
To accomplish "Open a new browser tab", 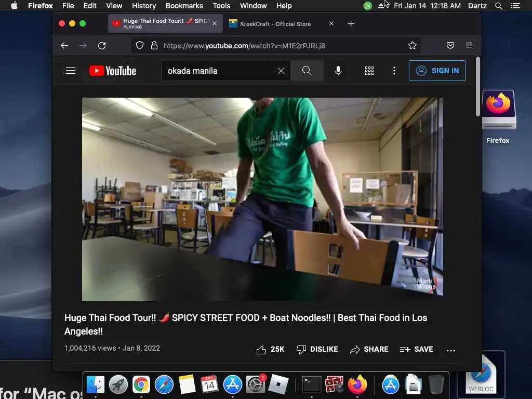I will [351, 24].
